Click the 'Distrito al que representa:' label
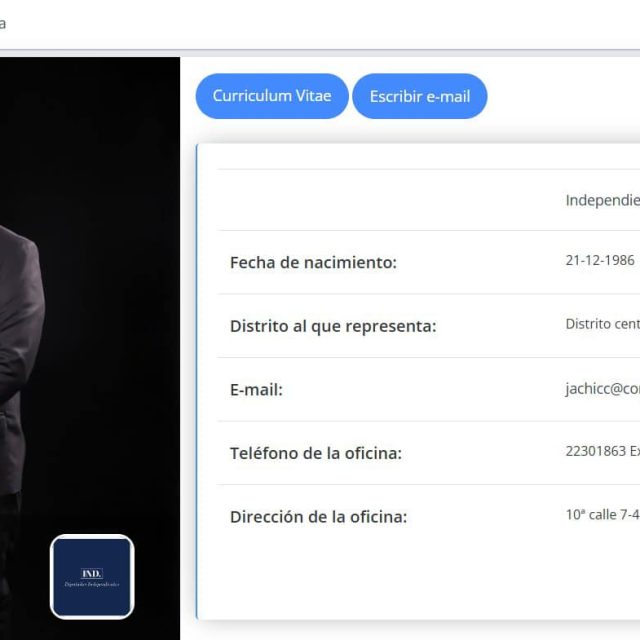Viewport: 640px width, 640px height. pyautogui.click(x=333, y=326)
